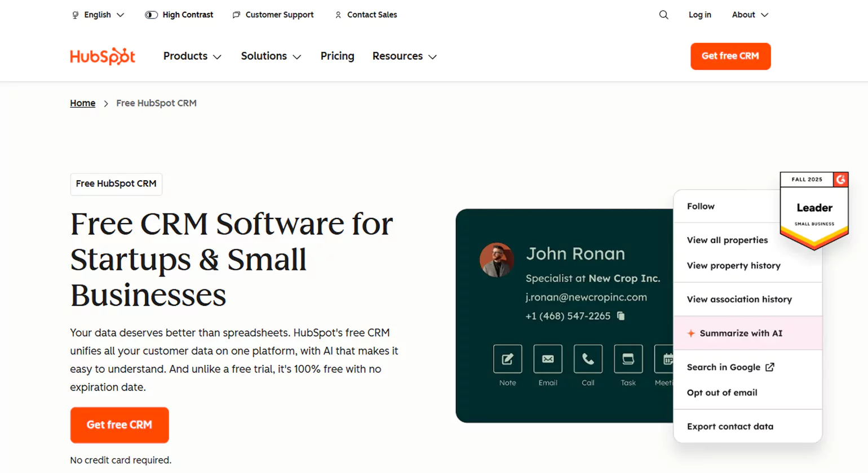The width and height of the screenshot is (868, 473).
Task: Copy the phone number using the copy icon
Action: tap(621, 316)
